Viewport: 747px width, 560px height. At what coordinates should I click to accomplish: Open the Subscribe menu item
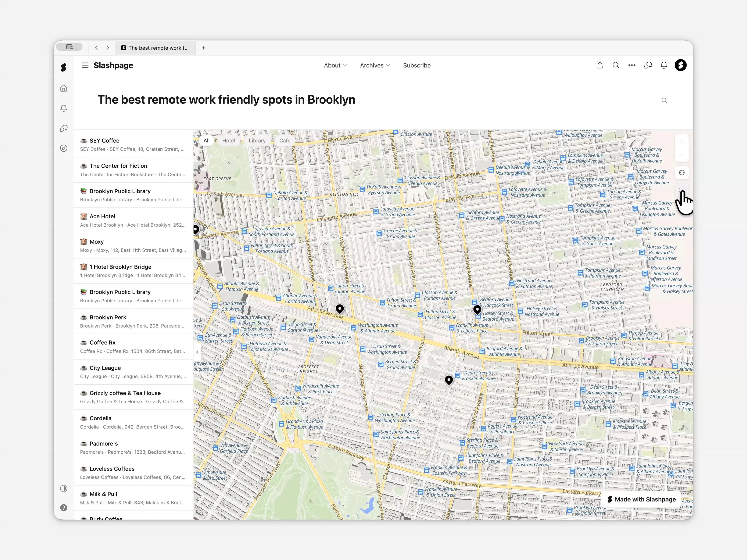(x=417, y=66)
